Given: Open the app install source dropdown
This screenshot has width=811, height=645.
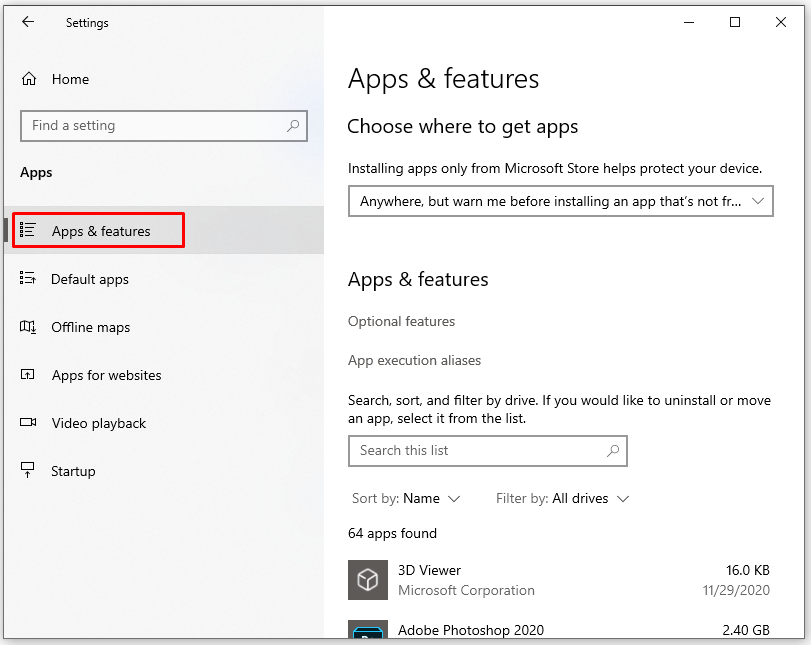Looking at the screenshot, I should 561,201.
